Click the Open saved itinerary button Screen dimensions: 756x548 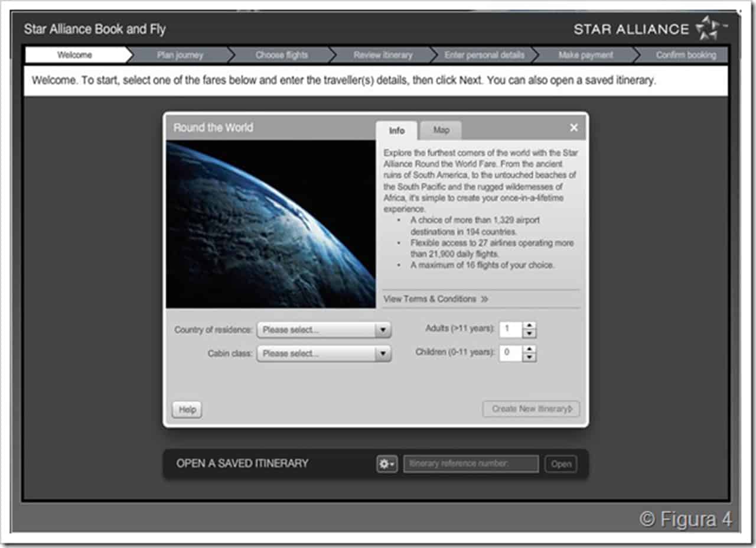[x=561, y=464]
